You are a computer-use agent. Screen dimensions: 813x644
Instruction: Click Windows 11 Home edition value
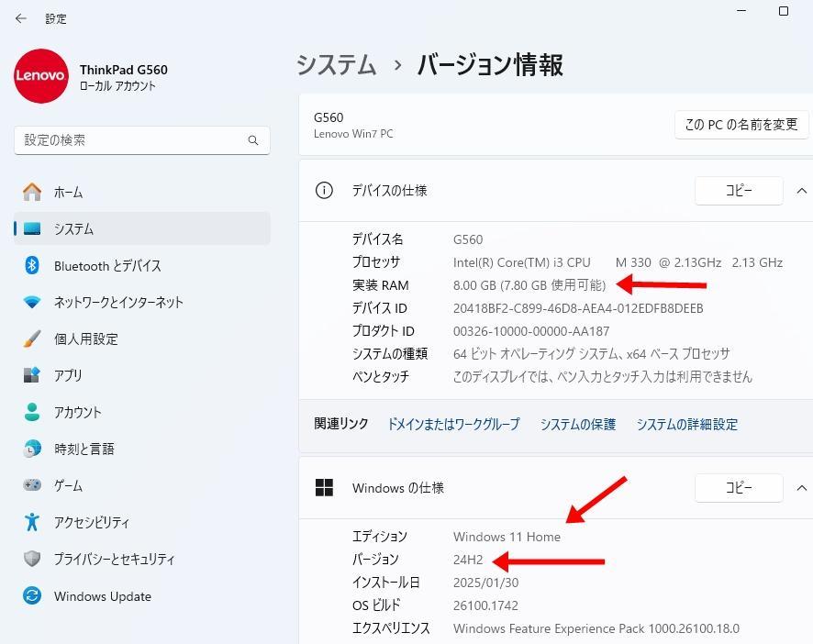(507, 536)
